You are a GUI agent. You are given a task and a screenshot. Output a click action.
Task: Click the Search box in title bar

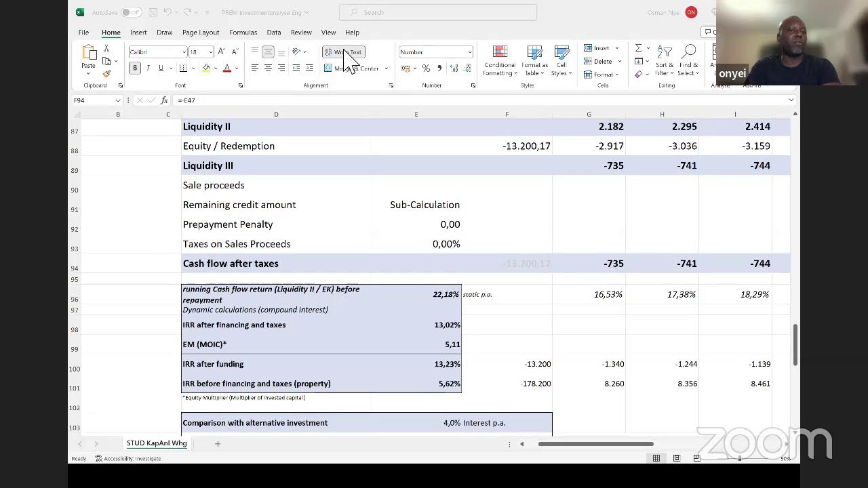pos(438,12)
